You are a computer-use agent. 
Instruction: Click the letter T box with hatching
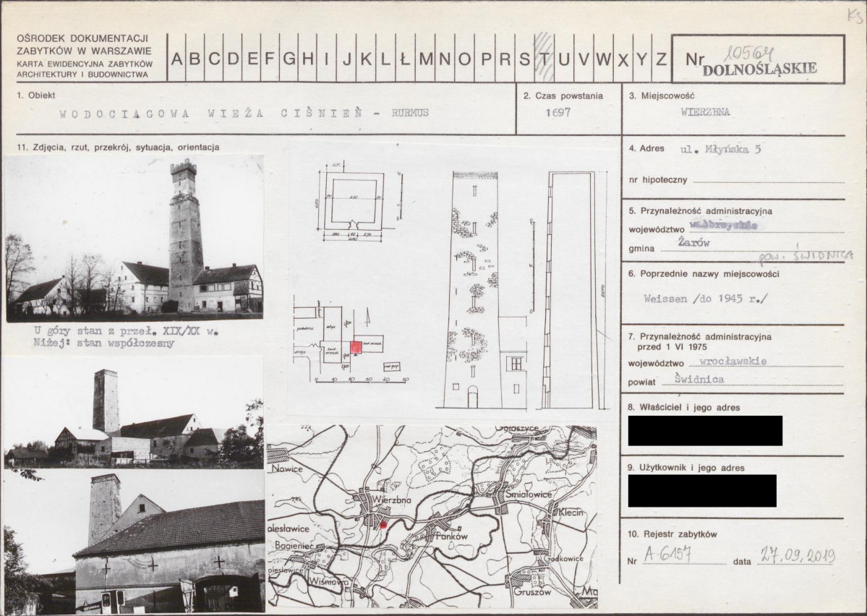click(544, 58)
